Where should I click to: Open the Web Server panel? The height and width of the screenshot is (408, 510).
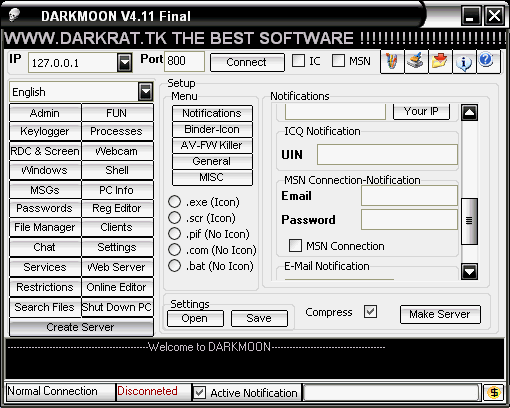(x=117, y=267)
